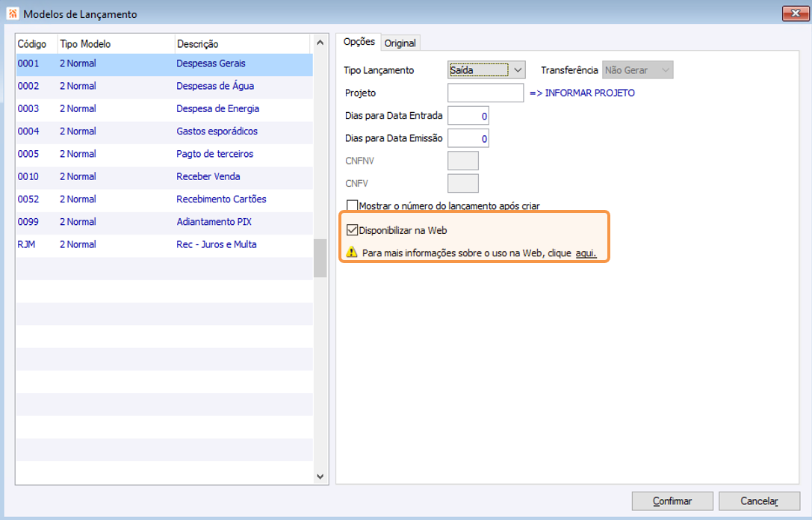Click the list scrollbar thumb

(320, 258)
